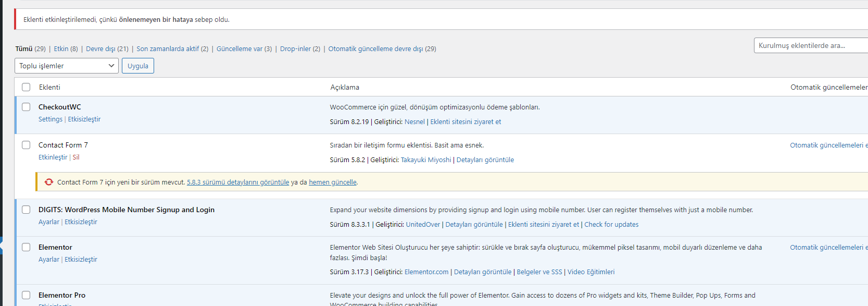Click the Eklenti column header
Image resolution: width=868 pixels, height=306 pixels.
point(49,87)
